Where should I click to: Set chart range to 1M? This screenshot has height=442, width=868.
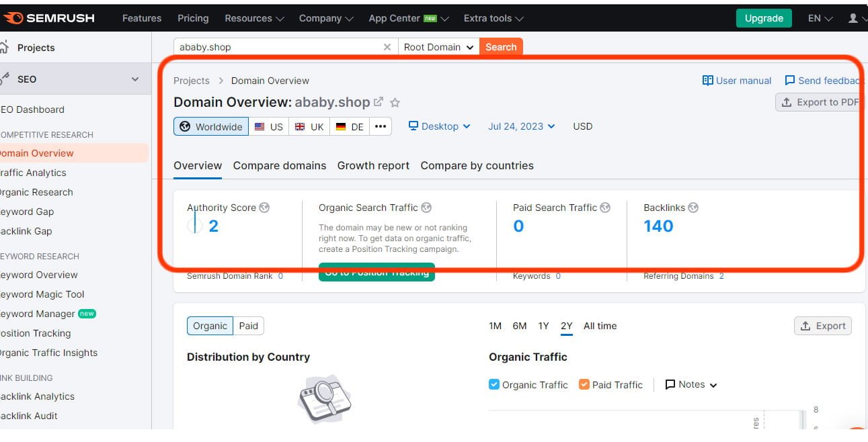(x=496, y=326)
